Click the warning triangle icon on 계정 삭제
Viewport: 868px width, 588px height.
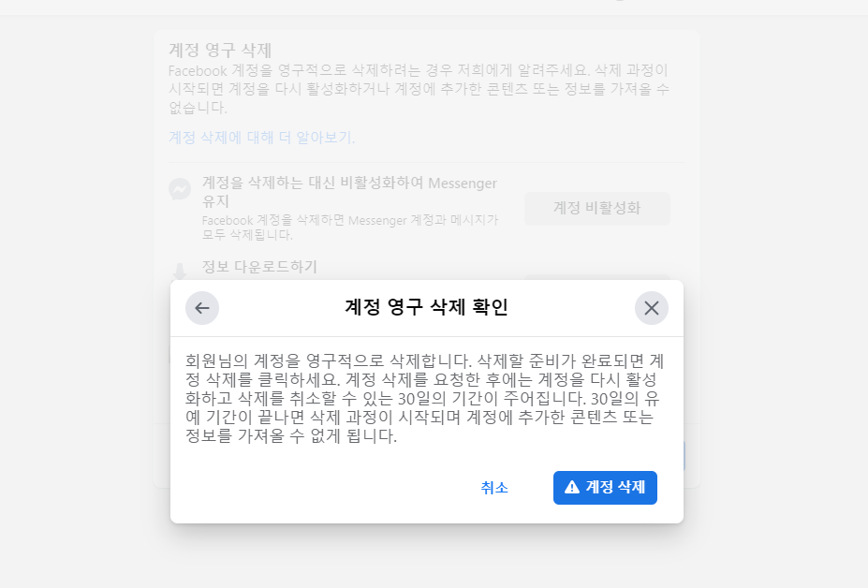coord(572,487)
